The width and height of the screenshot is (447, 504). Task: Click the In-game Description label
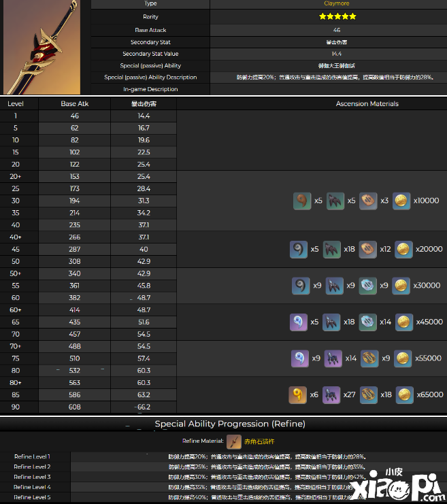[x=150, y=89]
